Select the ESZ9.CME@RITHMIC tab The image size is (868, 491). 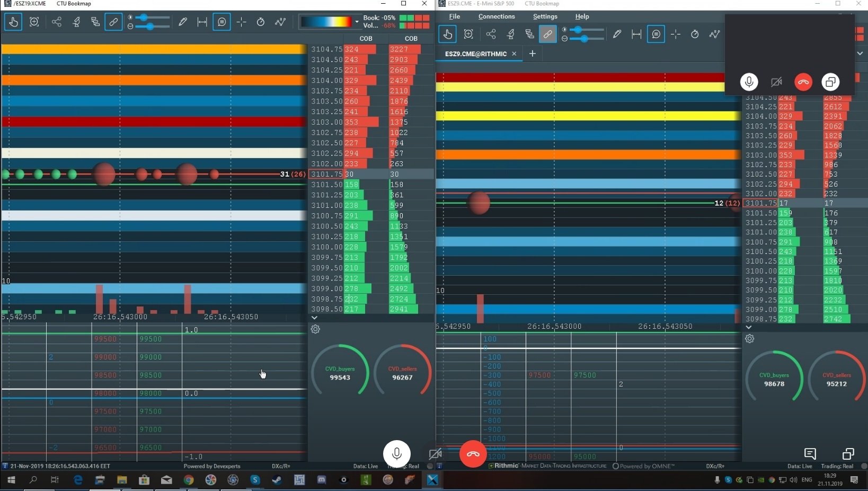click(x=475, y=54)
